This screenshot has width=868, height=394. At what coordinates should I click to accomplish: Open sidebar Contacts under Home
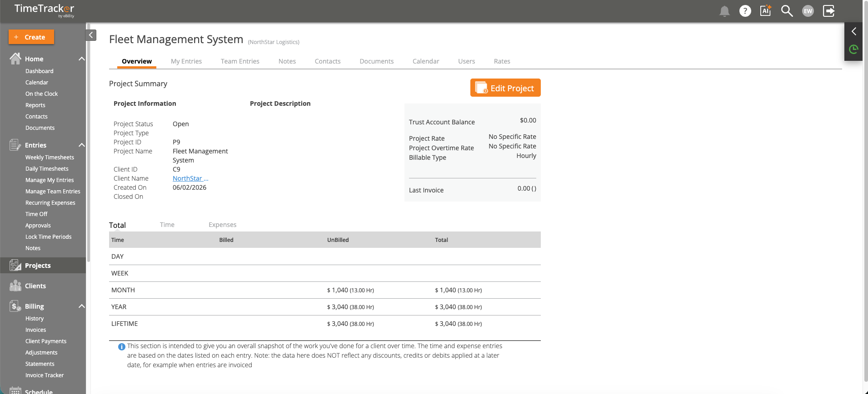[x=36, y=117]
